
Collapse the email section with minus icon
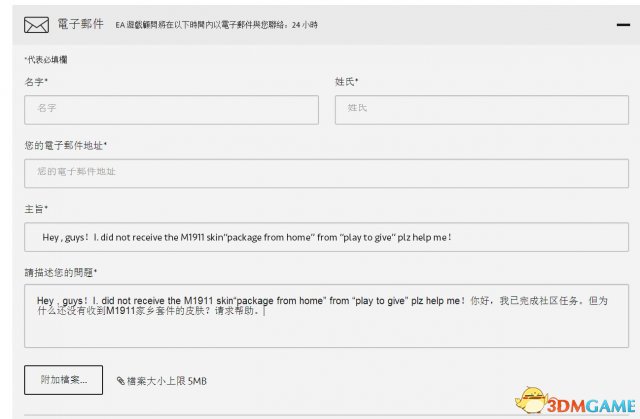[623, 25]
